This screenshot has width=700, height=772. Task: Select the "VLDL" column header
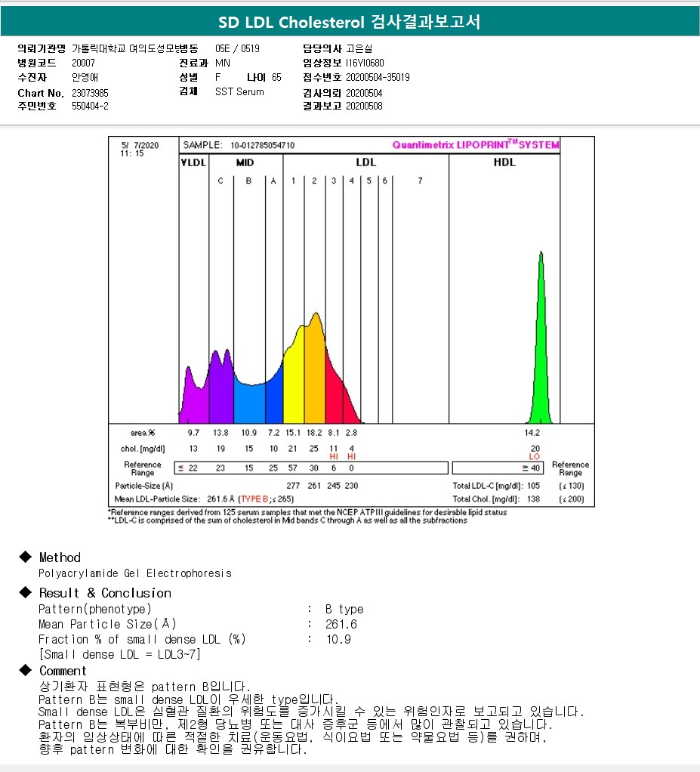click(193, 162)
